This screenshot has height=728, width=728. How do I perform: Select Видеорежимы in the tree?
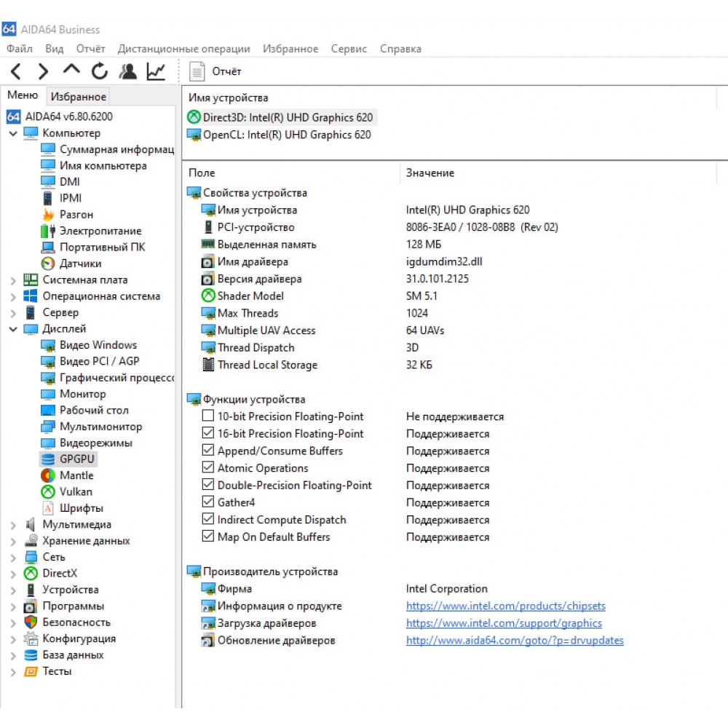pyautogui.click(x=87, y=443)
